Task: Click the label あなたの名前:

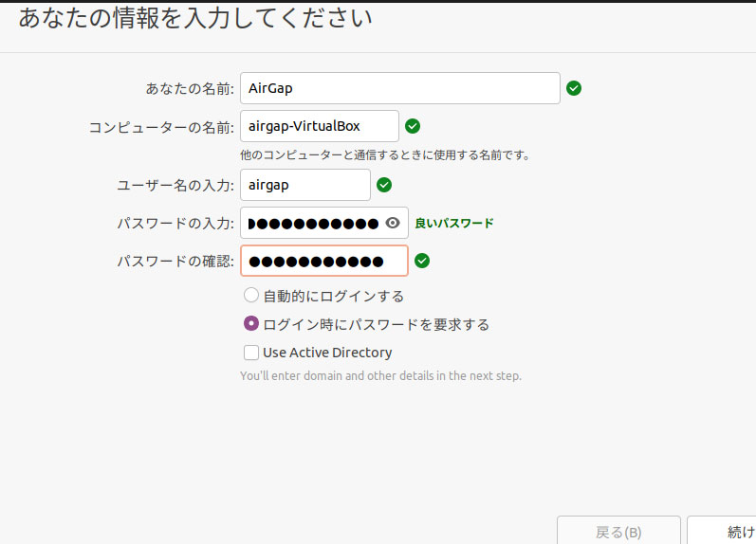Action: pos(190,89)
